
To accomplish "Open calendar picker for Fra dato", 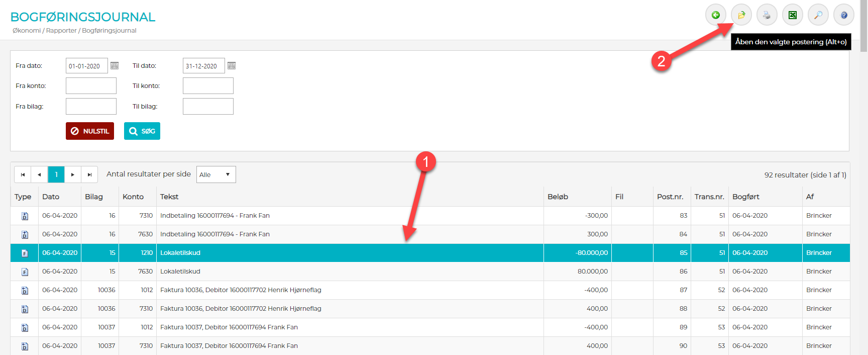I will coord(115,66).
